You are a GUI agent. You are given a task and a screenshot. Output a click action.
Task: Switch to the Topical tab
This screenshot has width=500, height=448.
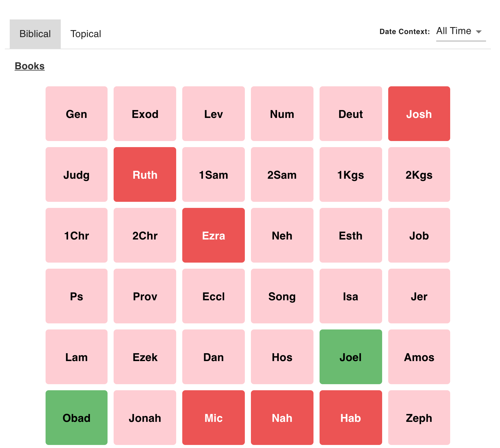86,34
